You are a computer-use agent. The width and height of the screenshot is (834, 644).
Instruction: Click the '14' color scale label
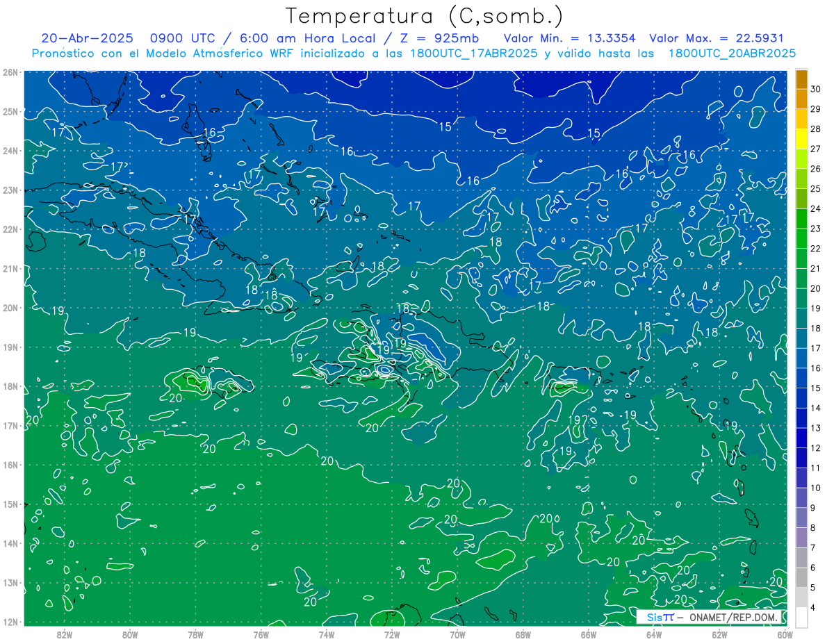tap(817, 408)
